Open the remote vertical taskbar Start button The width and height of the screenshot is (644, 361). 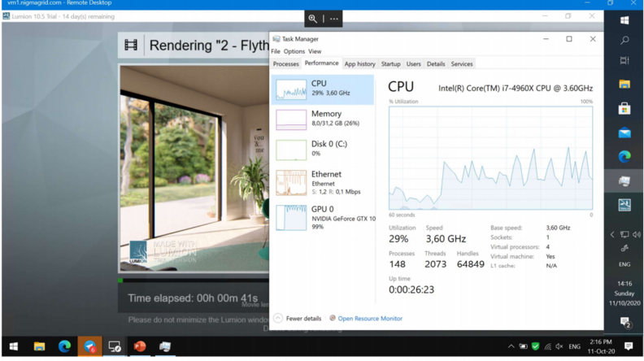[624, 20]
